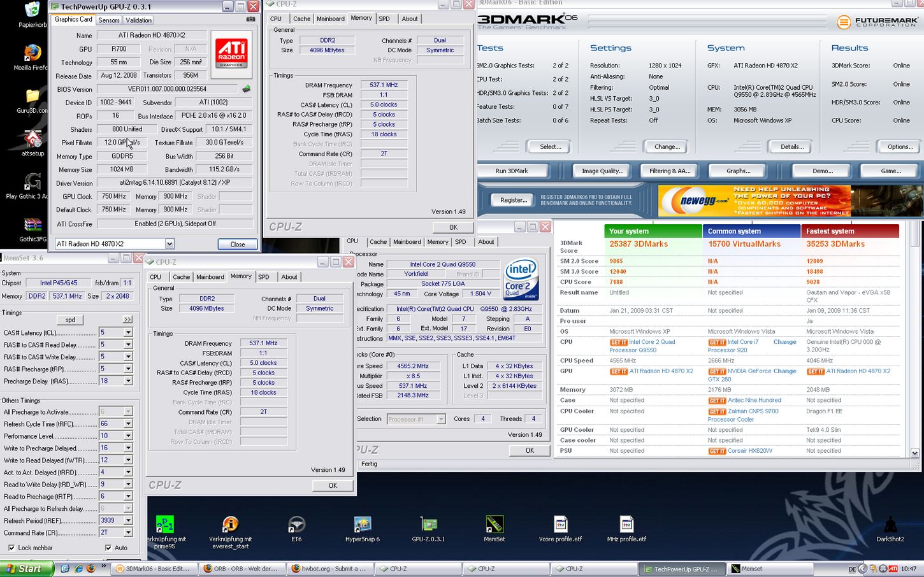Open the About tab in the CPU-Z processor window
This screenshot has height=577, width=924.
tap(486, 242)
